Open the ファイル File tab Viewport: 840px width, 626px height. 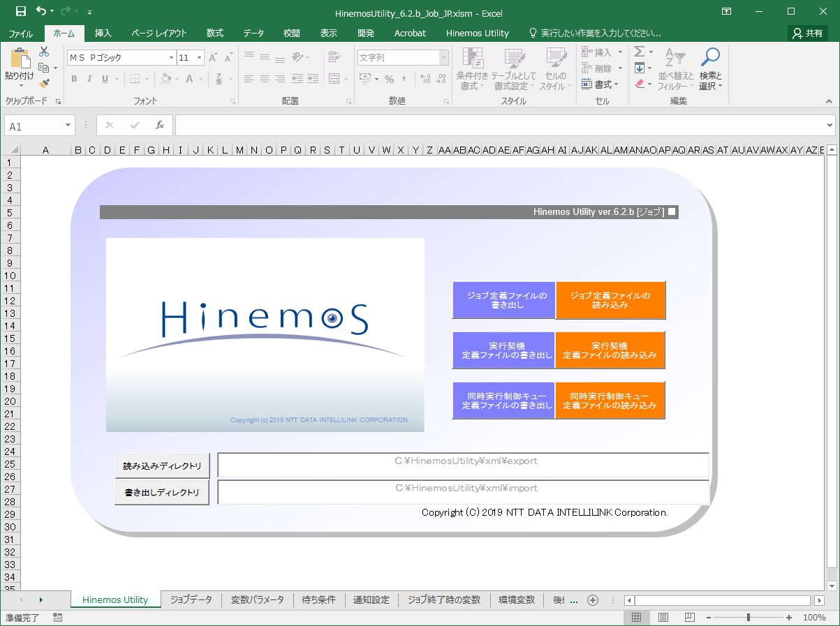click(20, 33)
